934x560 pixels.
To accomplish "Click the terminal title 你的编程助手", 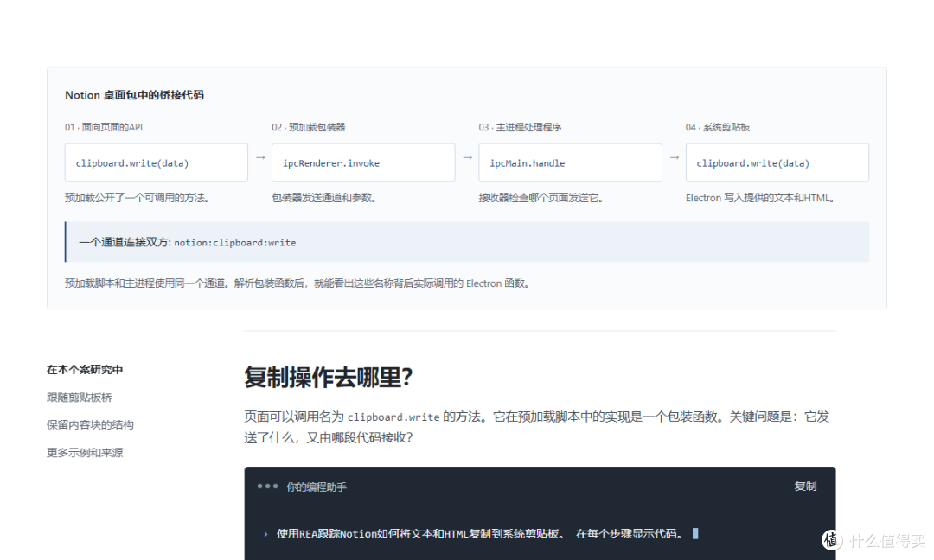I will point(317,487).
